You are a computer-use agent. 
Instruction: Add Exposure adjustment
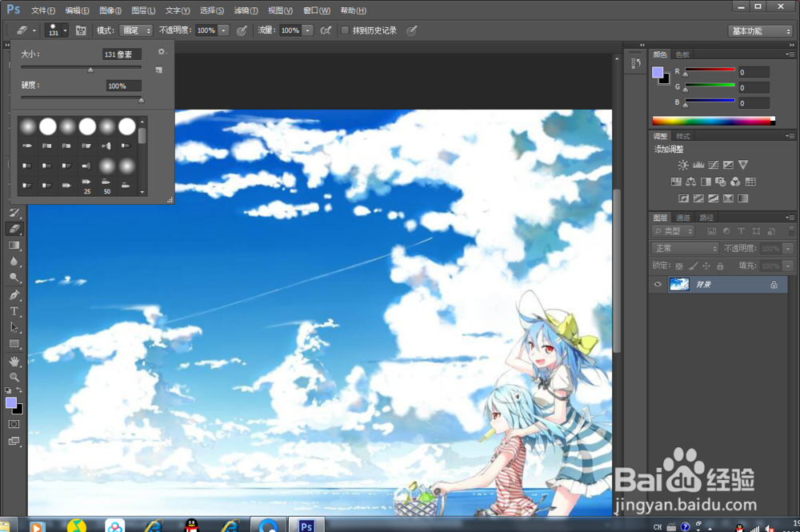(728, 165)
